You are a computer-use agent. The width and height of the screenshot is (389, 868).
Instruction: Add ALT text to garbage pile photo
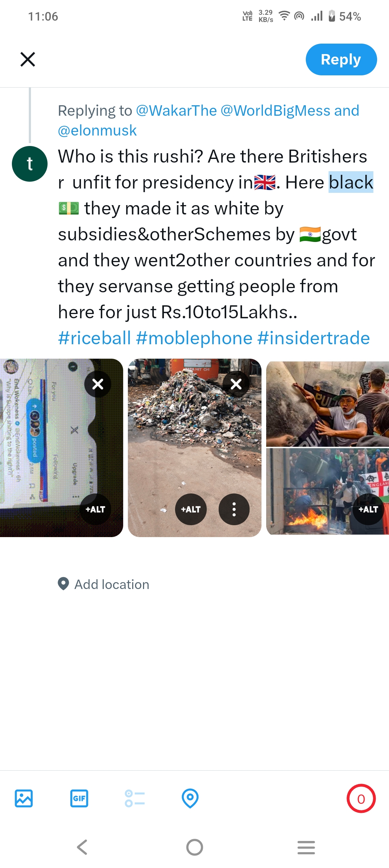coord(191,509)
